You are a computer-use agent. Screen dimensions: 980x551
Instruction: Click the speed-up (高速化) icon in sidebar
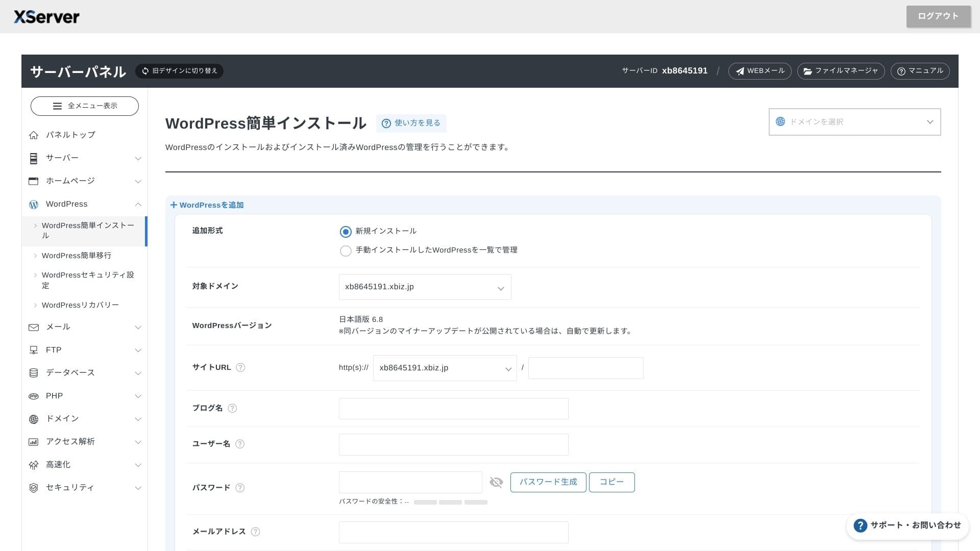[34, 465]
